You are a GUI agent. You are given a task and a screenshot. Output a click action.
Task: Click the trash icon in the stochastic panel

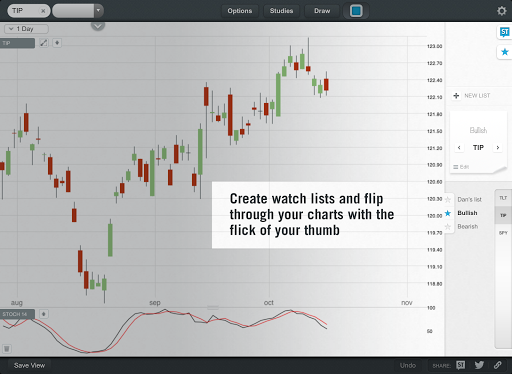(x=7, y=349)
